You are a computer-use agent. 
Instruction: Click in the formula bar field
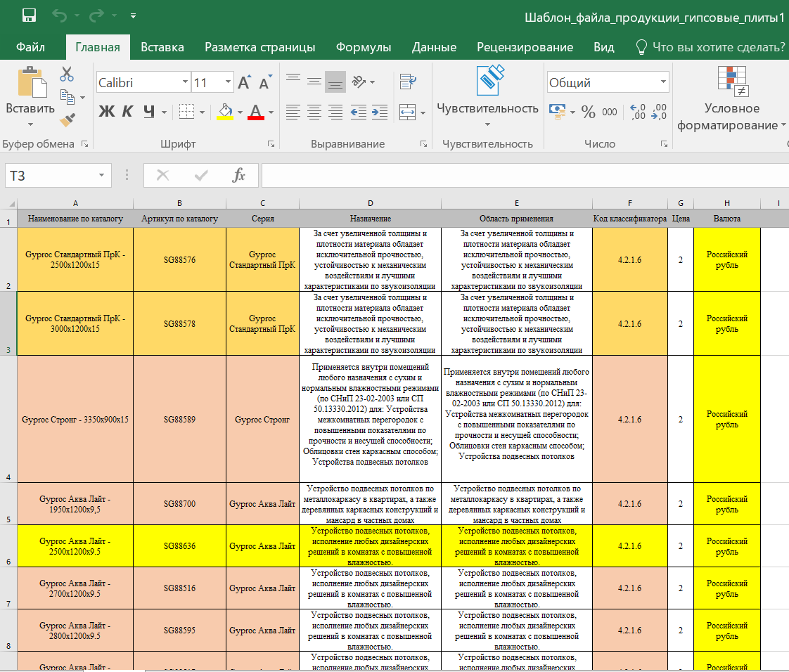point(525,176)
